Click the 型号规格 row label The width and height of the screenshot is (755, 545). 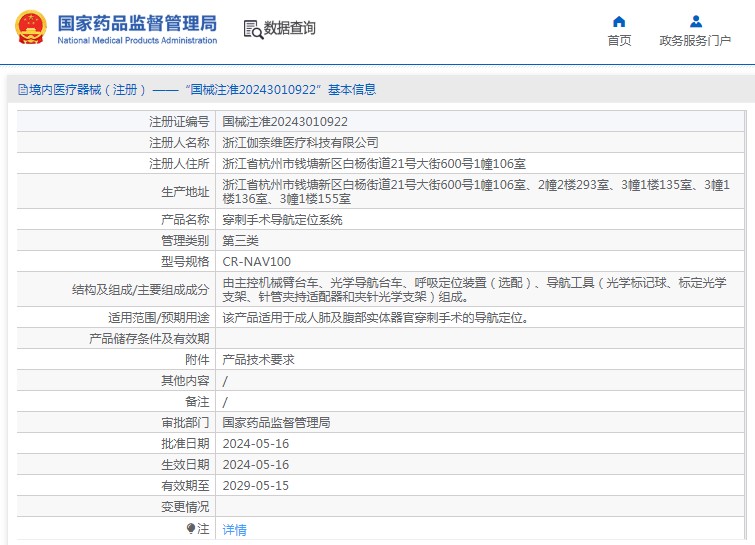(185, 261)
